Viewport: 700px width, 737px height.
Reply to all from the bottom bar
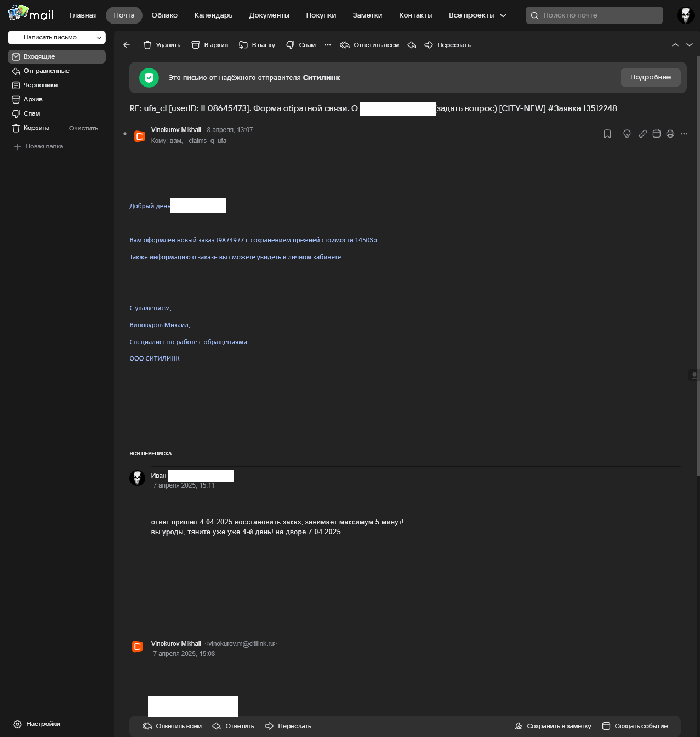[172, 725]
